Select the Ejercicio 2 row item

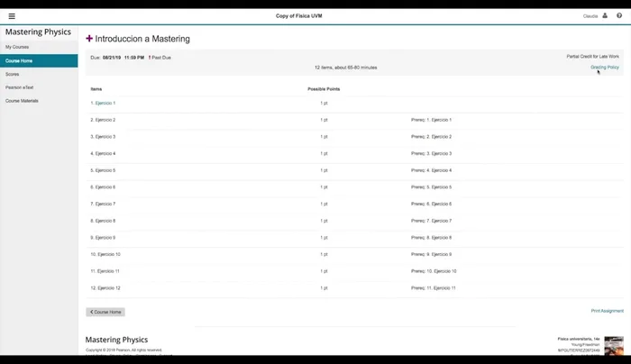[105, 120]
